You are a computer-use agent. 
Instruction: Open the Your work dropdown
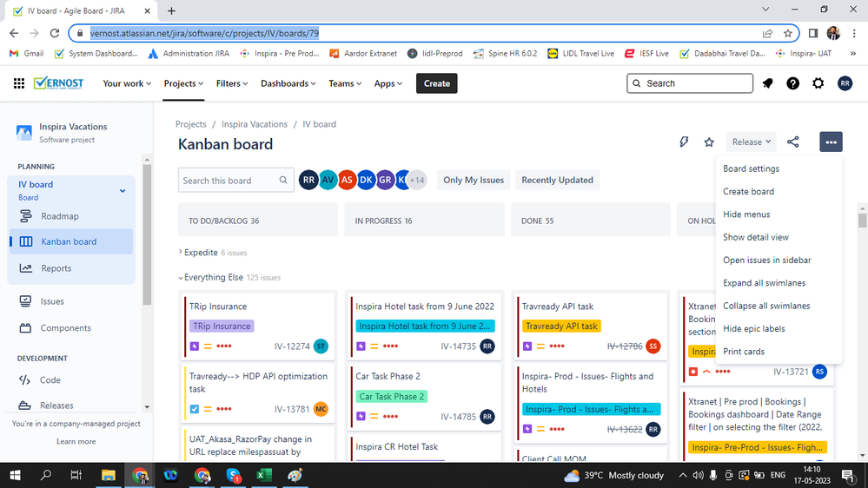click(x=127, y=83)
